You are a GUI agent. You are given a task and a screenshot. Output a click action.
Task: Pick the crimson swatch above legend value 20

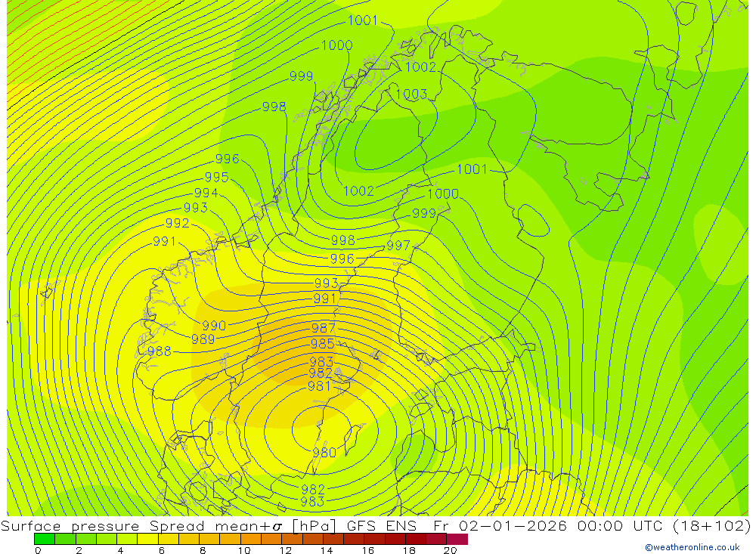click(457, 539)
